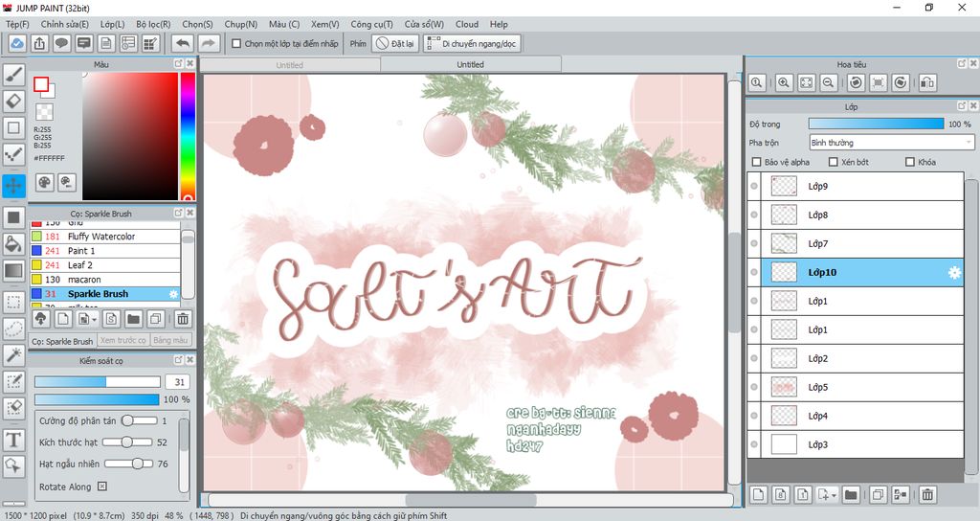Adjust the 'Kích thước hạt' slider
This screenshot has height=521, width=980.
coord(127,442)
